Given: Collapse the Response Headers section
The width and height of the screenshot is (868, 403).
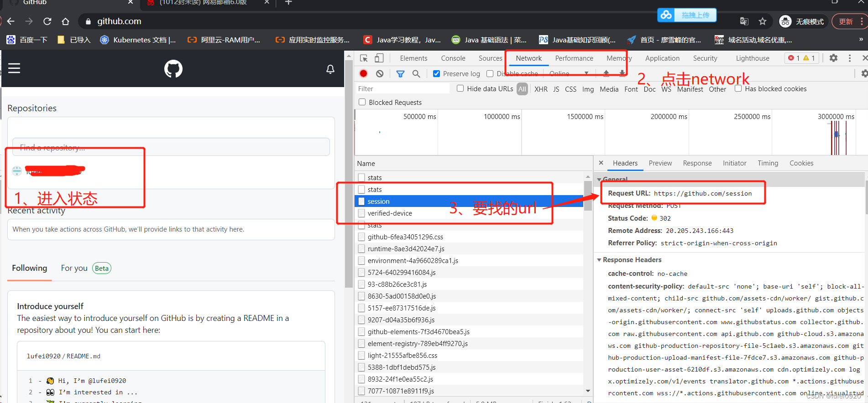Looking at the screenshot, I should [599, 260].
